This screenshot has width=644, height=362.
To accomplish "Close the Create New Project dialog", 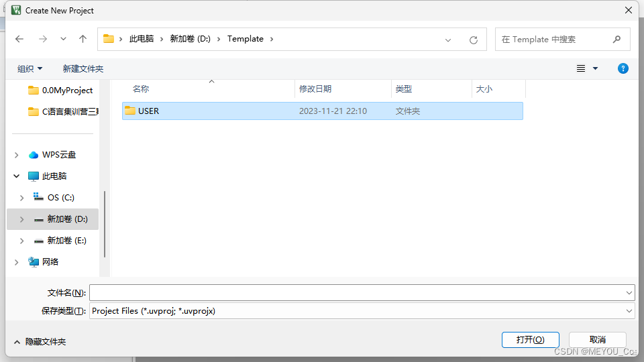I will pos(629,10).
